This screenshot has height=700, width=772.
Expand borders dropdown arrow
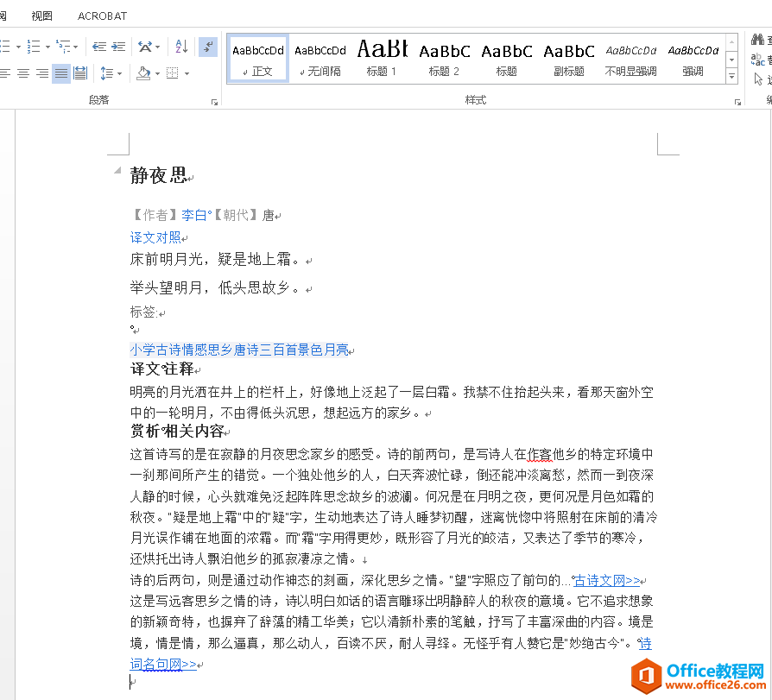[x=187, y=74]
